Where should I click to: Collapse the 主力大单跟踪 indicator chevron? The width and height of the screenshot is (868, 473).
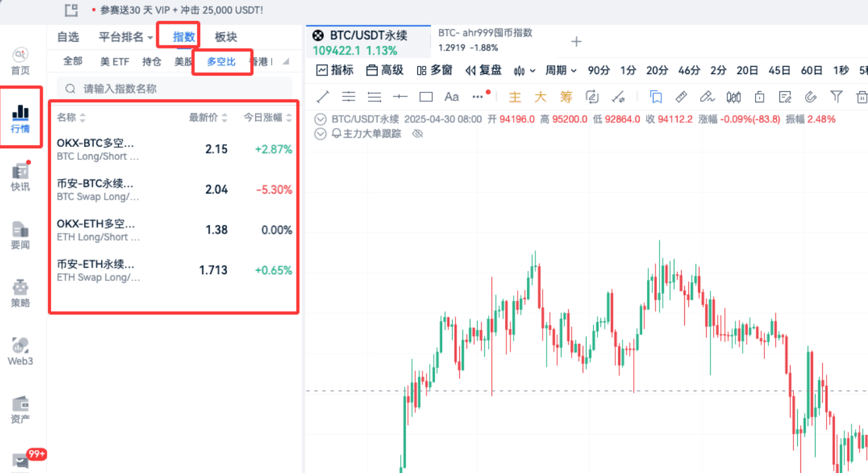coord(321,134)
